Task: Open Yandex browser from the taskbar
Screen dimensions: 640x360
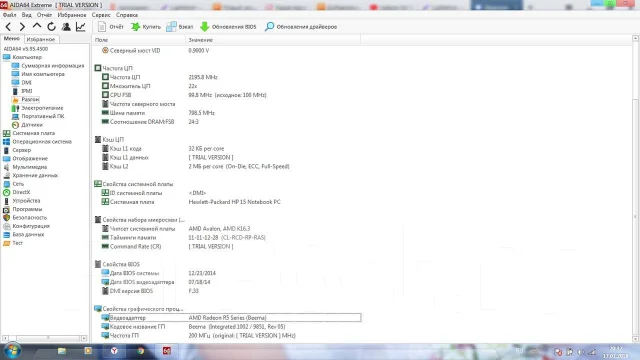Action: 114,351
